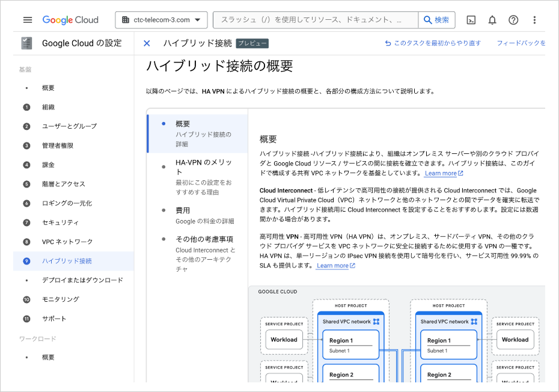Go to step 3 管理者権限
This screenshot has height=392, width=559.
click(74, 145)
